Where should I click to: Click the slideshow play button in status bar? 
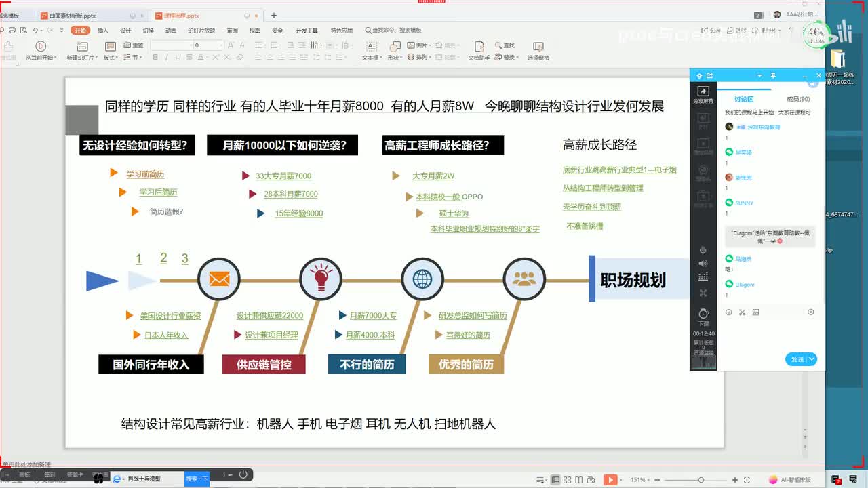coord(610,480)
